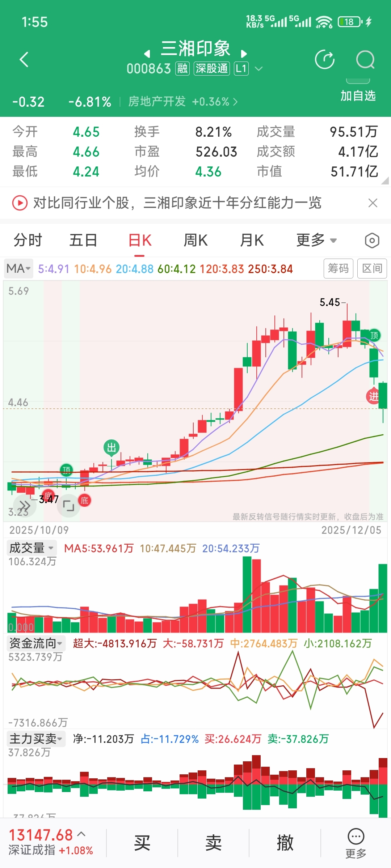
Task: Open the 资金流向 indicator dropdown
Action: [x=36, y=643]
